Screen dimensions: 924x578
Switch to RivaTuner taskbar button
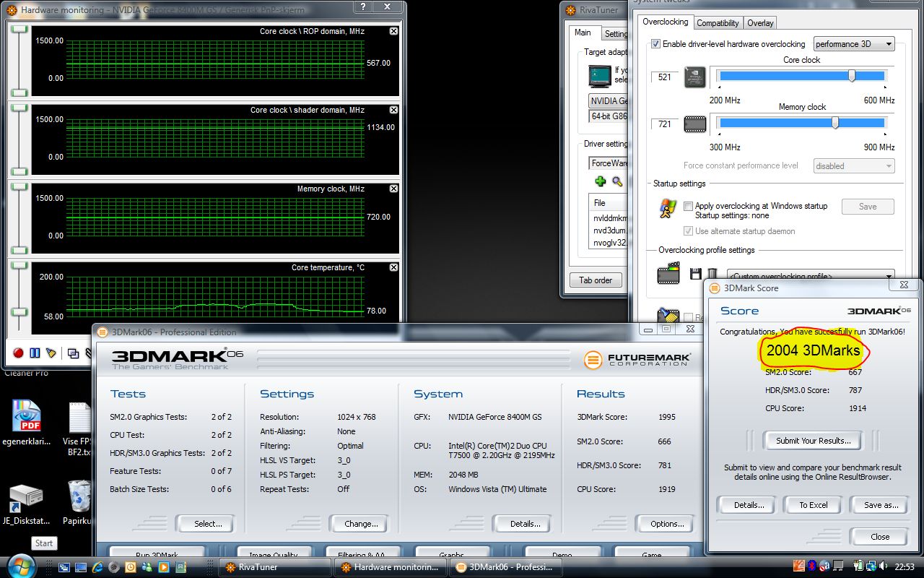coord(276,567)
